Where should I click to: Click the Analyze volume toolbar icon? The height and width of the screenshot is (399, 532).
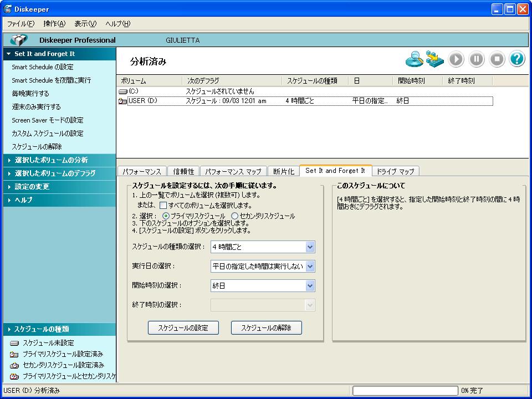click(415, 59)
